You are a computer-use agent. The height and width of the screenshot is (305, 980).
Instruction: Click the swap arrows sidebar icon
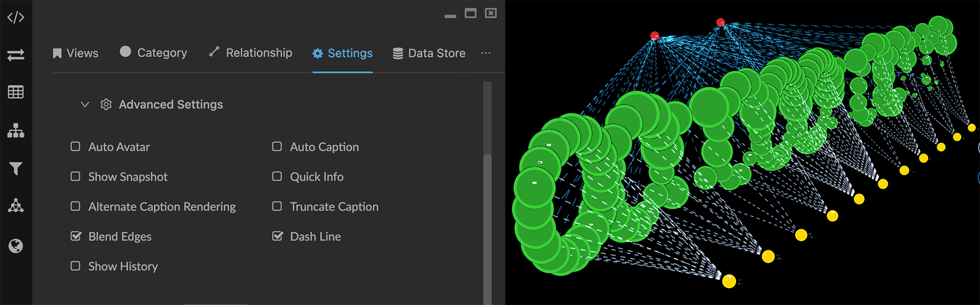pos(16,55)
